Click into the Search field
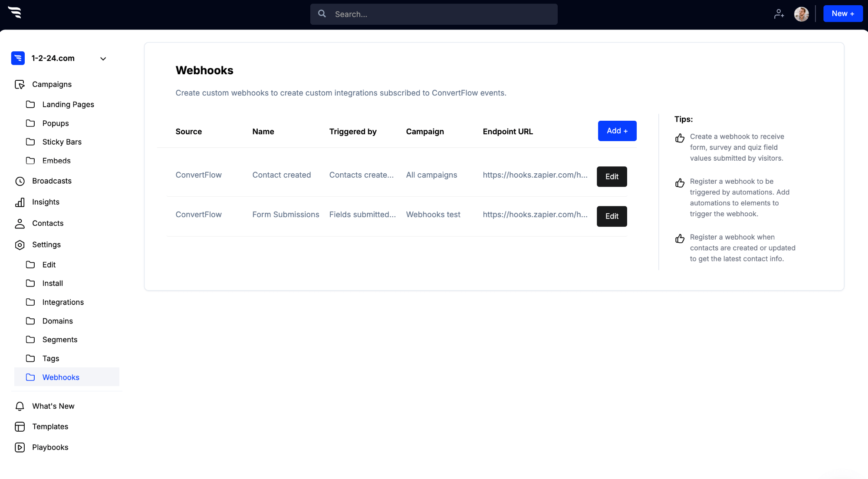This screenshot has height=479, width=868. 434,14
